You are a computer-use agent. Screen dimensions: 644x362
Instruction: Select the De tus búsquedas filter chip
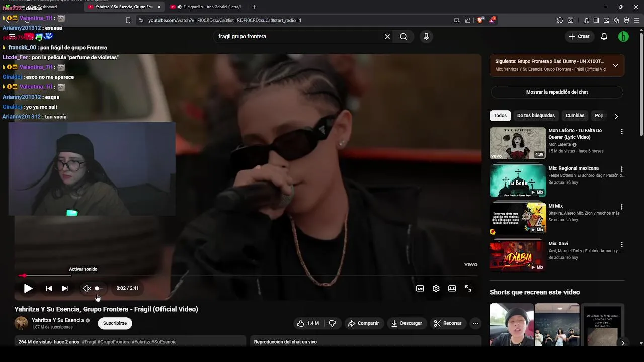click(536, 116)
